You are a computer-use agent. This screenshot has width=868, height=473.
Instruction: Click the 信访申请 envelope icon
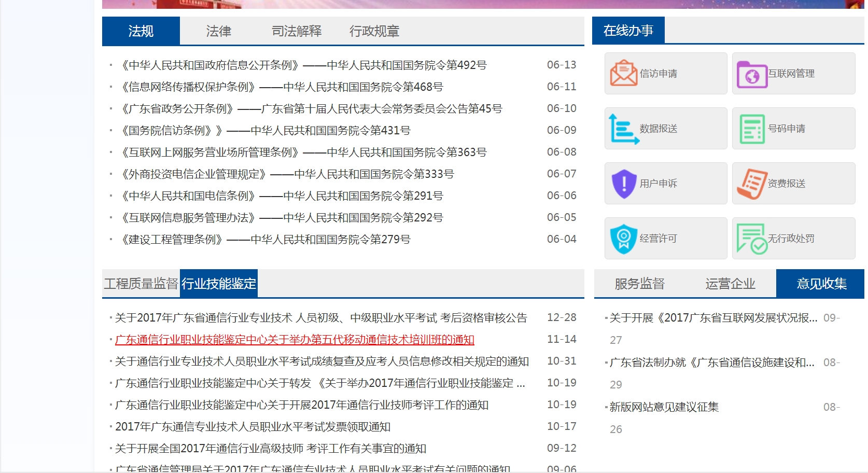tap(623, 73)
